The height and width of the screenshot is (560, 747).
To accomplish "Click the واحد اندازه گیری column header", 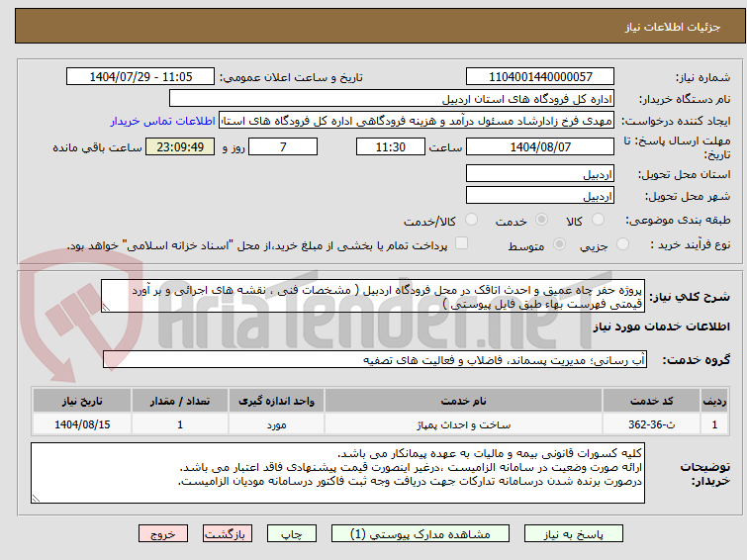I will pos(276,401).
